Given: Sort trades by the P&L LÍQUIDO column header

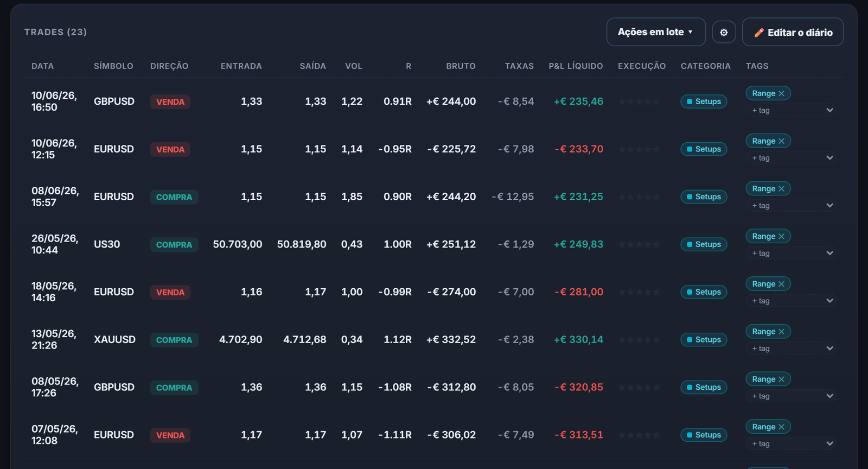Looking at the screenshot, I should (x=576, y=66).
